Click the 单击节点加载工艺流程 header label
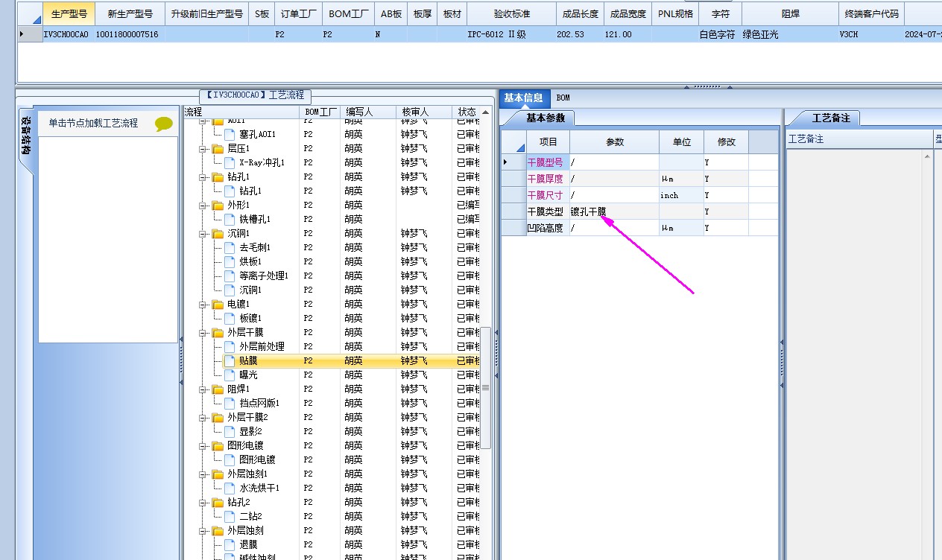The height and width of the screenshot is (560, 942). coord(93,124)
